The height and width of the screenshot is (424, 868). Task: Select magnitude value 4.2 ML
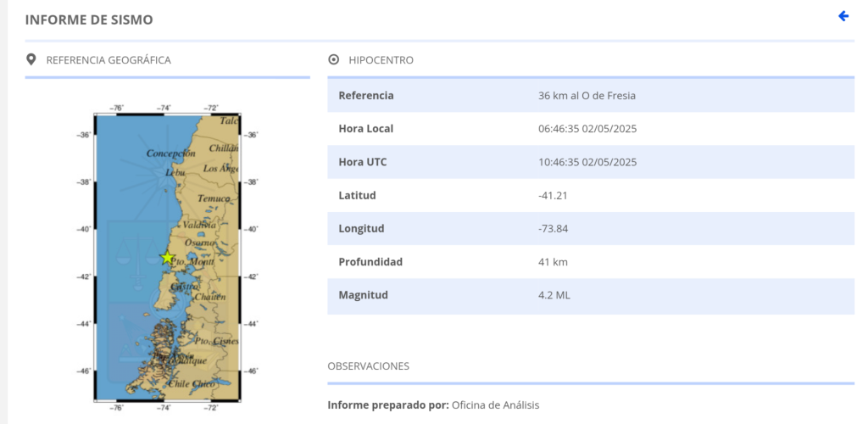click(554, 295)
